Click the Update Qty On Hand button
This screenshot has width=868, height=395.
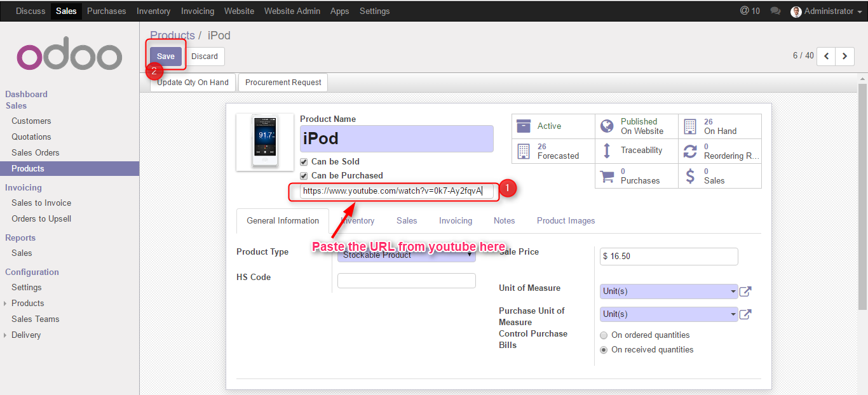[193, 83]
